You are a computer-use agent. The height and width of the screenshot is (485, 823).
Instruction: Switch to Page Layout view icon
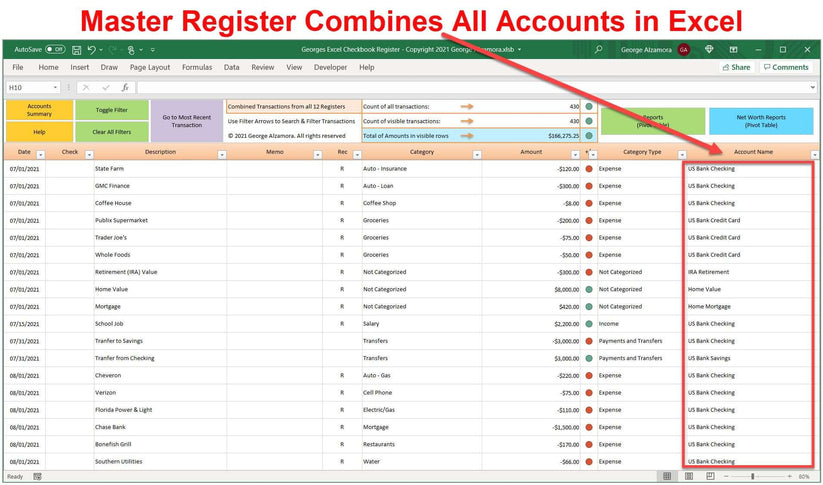coord(690,476)
